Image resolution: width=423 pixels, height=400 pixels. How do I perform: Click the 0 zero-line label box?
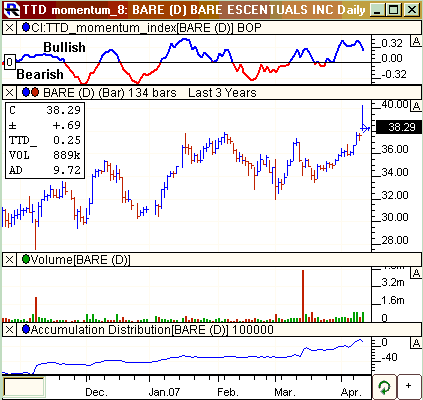tap(9, 62)
